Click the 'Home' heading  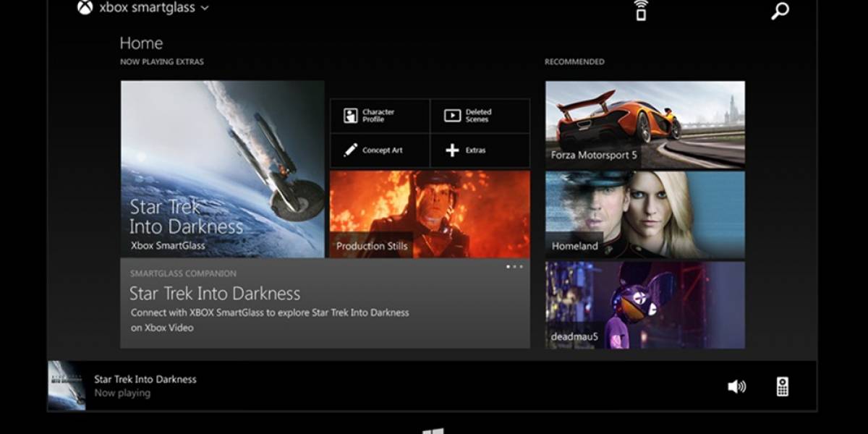[x=141, y=43]
